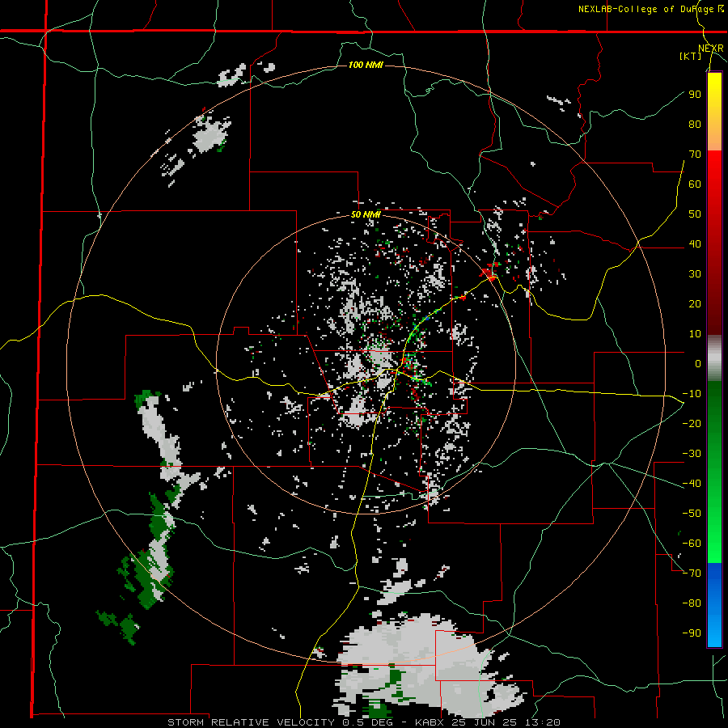
Task: Click the 20 value on the velocity scale
Action: 695,304
